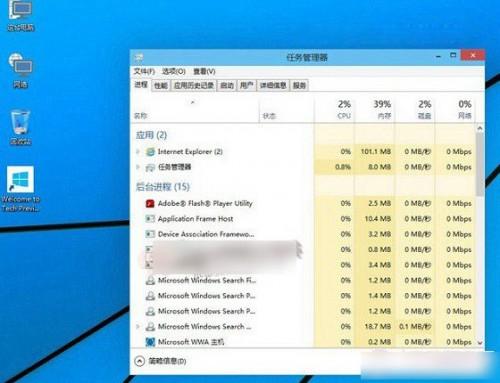Switch to the 服务 tab
The height and width of the screenshot is (383, 500).
[x=299, y=86]
